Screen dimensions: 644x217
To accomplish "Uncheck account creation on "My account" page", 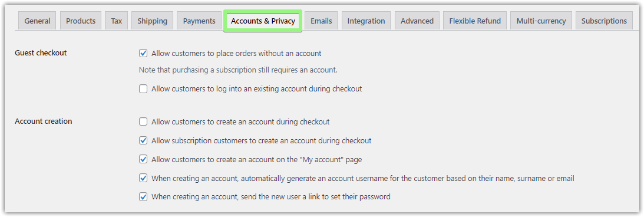I will coord(143,159).
